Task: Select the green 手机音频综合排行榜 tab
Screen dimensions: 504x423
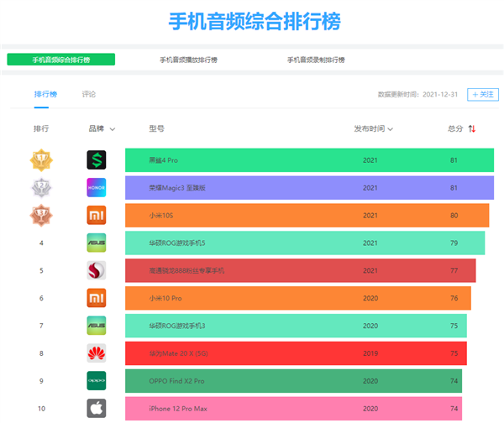Action: pyautogui.click(x=61, y=60)
